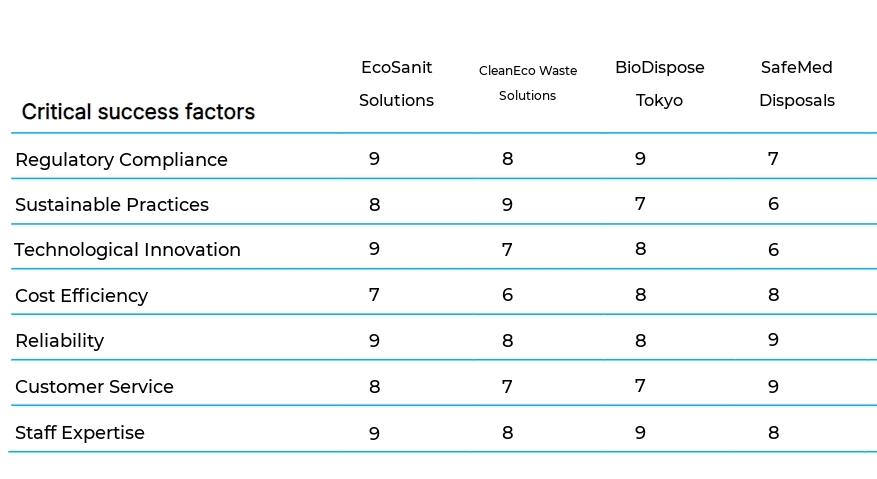Select CleanEco's Sustainable Practices score of 9
This screenshot has width=877, height=479.
coord(507,205)
